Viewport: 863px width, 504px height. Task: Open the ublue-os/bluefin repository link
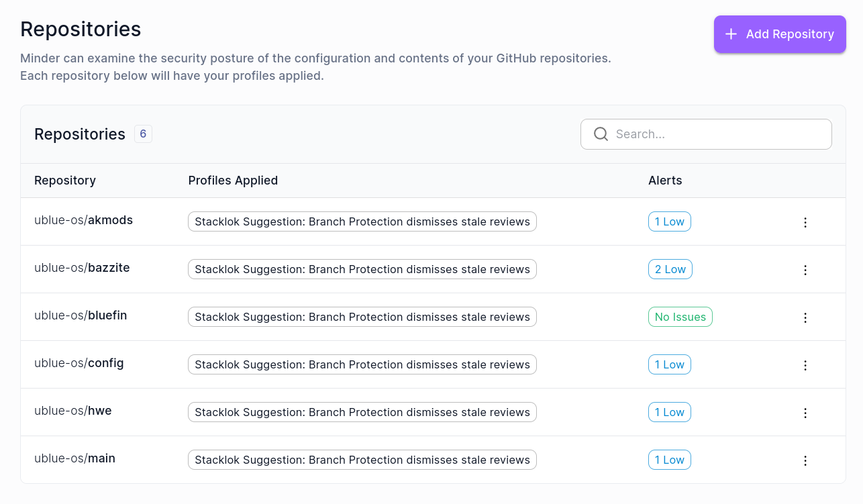pyautogui.click(x=81, y=315)
